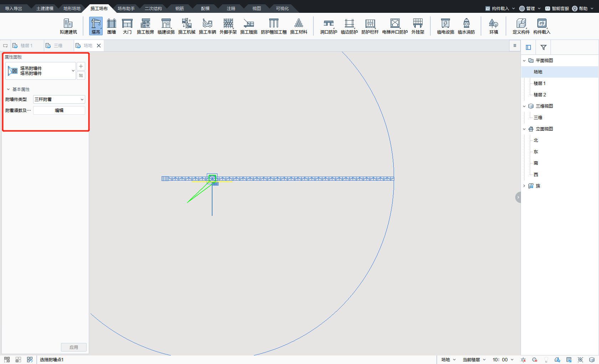Click the 施工材料 icon
The width and height of the screenshot is (599, 364).
298,26
